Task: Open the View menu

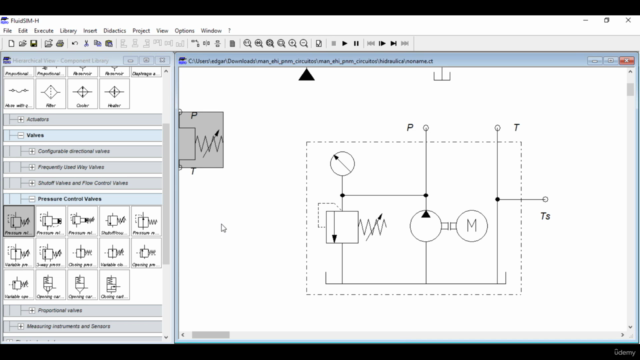Action: coord(162,31)
